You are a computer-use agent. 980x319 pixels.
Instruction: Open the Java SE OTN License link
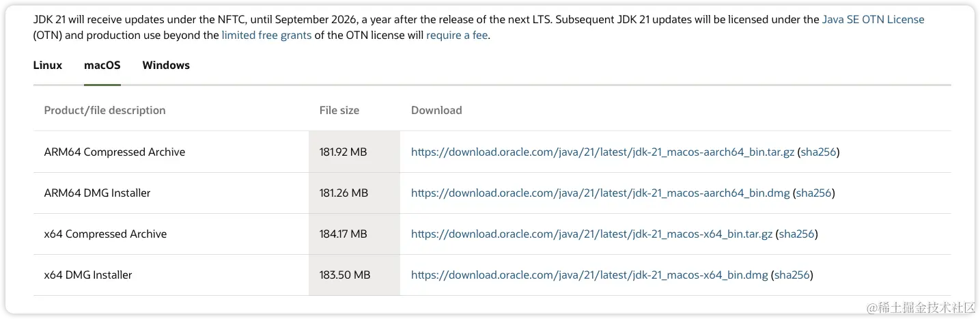tap(873, 20)
